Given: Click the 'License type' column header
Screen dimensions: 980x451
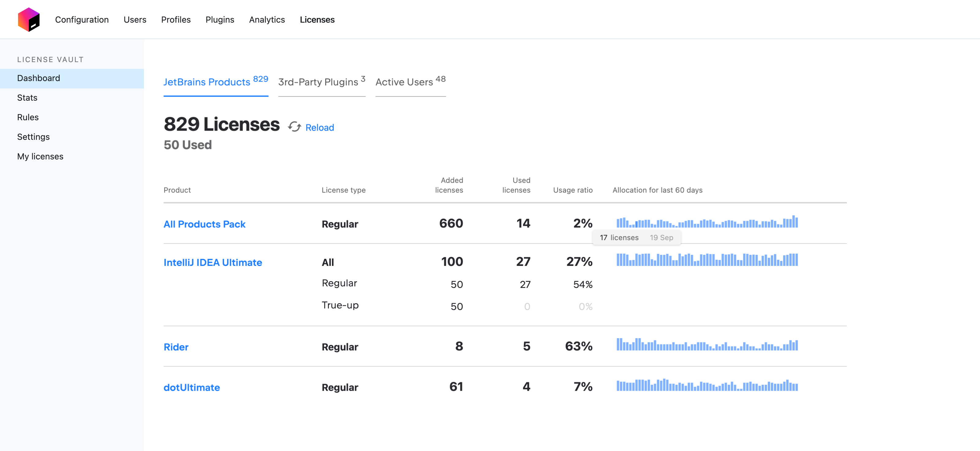Looking at the screenshot, I should (344, 190).
